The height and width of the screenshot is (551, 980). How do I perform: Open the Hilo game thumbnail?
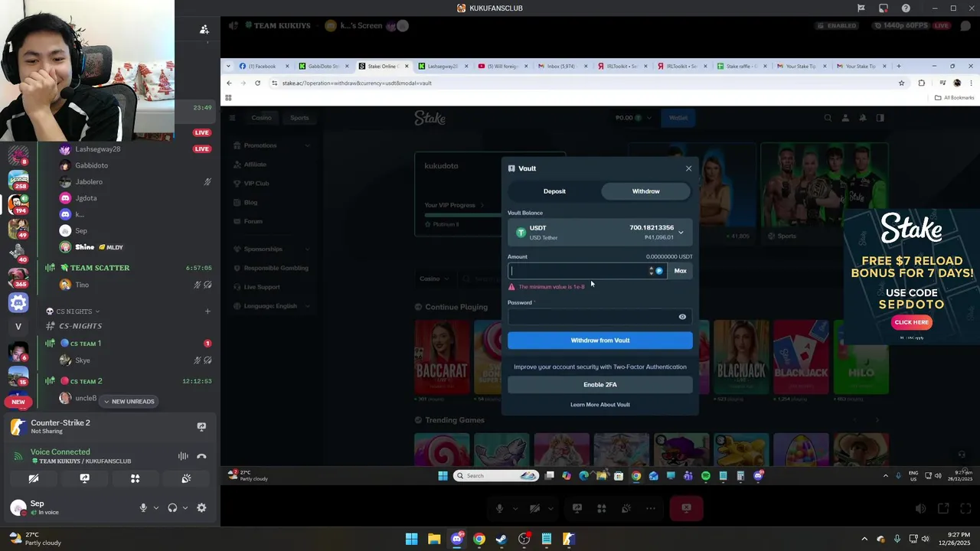(861, 357)
